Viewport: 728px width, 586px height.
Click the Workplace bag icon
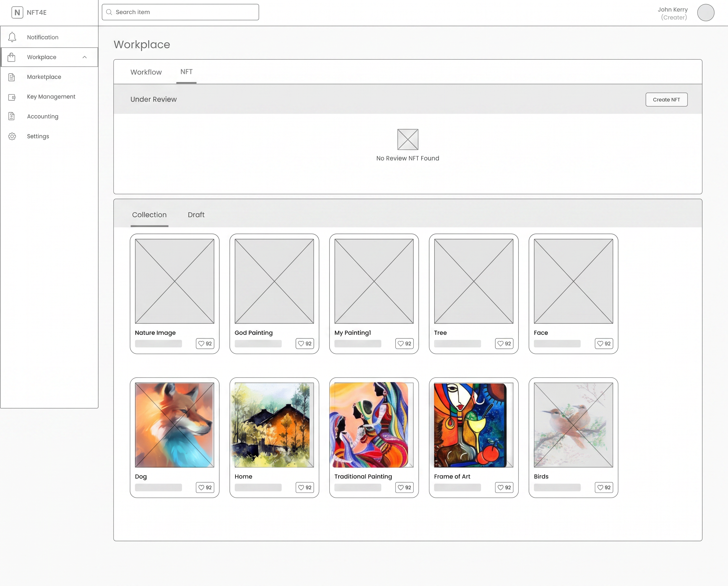coord(11,57)
